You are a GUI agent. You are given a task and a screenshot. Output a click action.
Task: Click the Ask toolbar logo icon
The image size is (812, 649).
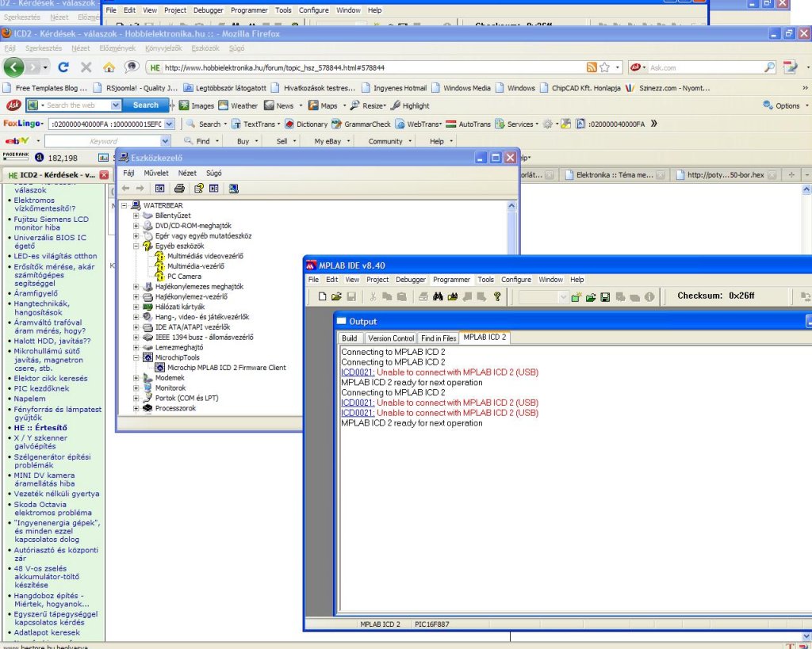(13, 105)
